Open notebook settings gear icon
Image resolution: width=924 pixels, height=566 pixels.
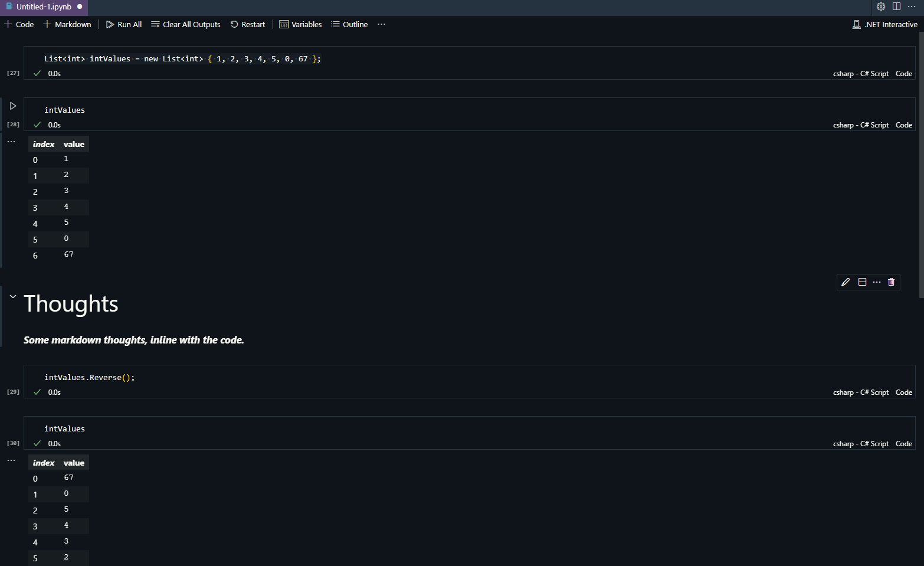coord(880,6)
